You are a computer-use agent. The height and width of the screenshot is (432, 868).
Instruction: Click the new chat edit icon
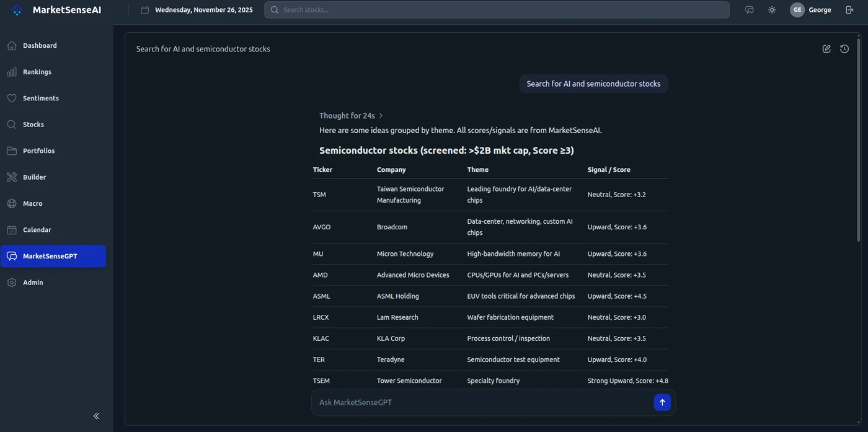[826, 49]
